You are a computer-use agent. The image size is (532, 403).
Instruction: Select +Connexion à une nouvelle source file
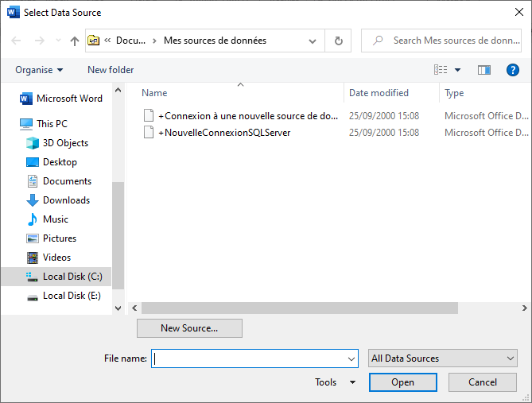pos(248,116)
